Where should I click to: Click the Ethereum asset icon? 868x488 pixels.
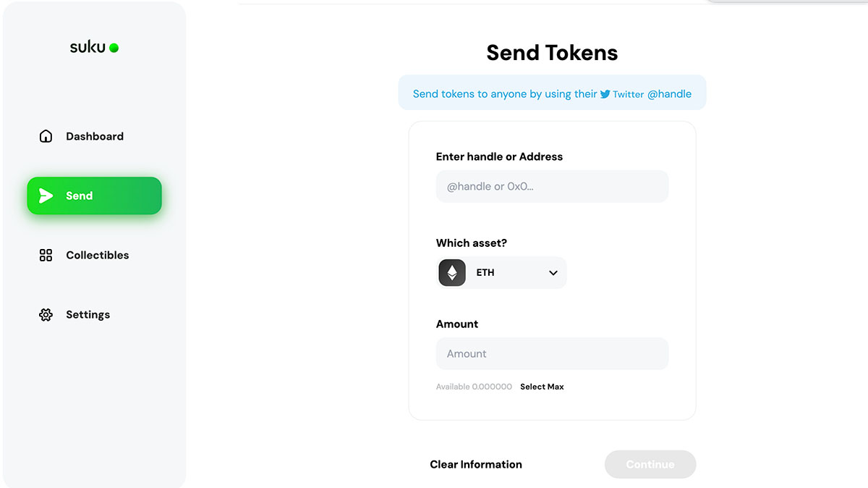pos(452,273)
